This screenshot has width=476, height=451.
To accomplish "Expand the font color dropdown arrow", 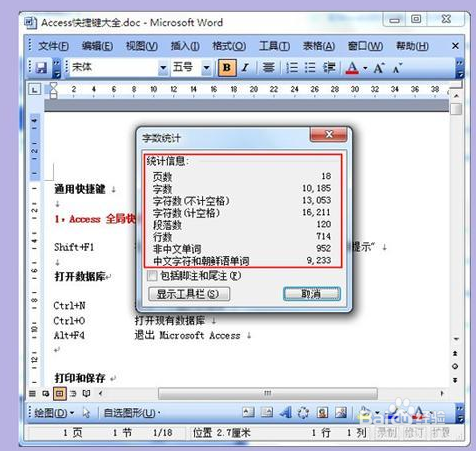I will pos(365,68).
